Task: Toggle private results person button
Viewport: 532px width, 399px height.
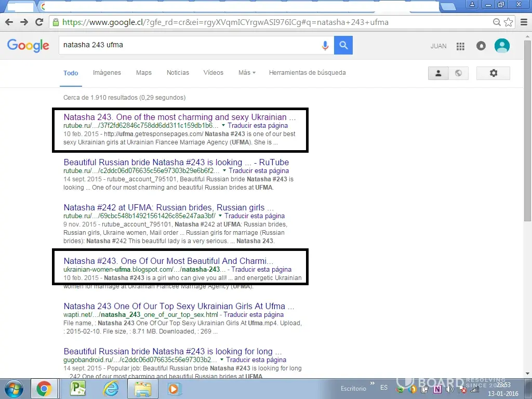Action: [x=438, y=73]
